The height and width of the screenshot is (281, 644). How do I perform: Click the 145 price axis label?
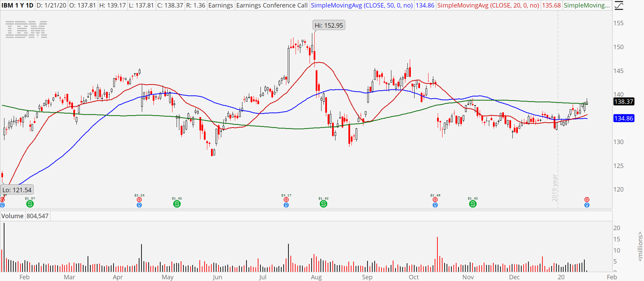click(618, 71)
